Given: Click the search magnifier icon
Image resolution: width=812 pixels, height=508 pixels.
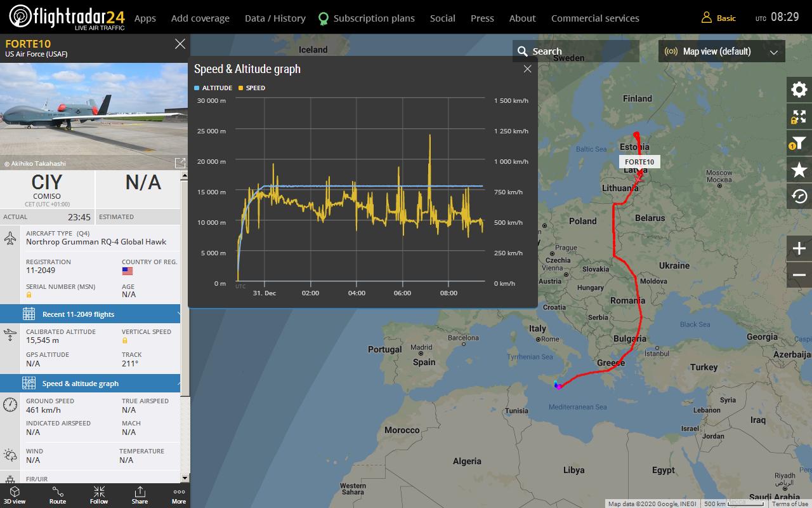Looking at the screenshot, I should [x=523, y=51].
